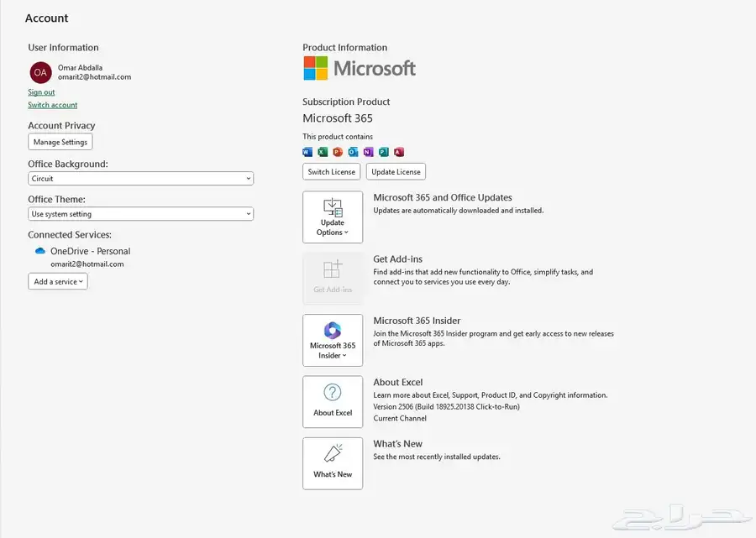This screenshot has height=538, width=756.
Task: Click the PowerPoint app icon
Action: [x=338, y=152]
